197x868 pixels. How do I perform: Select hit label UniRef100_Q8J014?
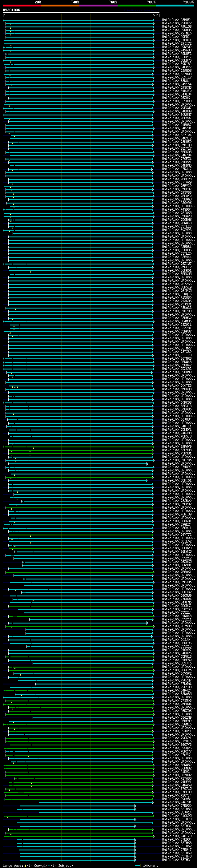pyautogui.click(x=177, y=812)
